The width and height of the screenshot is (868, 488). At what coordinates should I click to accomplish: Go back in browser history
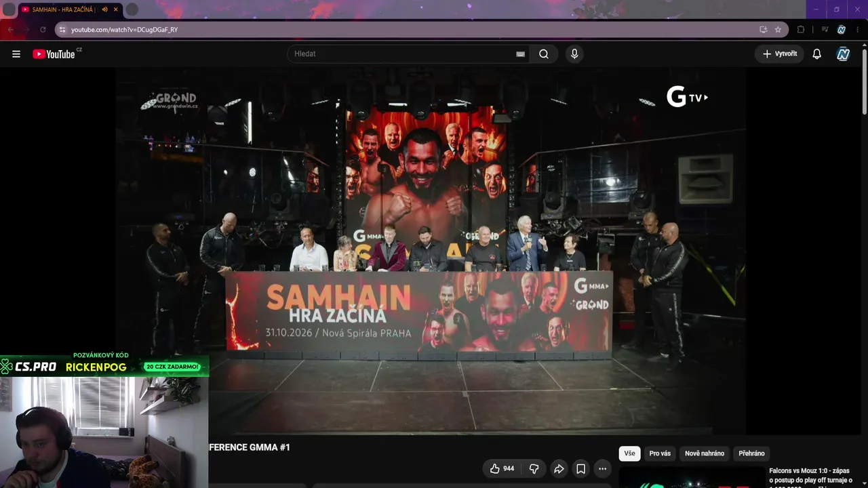[x=10, y=30]
